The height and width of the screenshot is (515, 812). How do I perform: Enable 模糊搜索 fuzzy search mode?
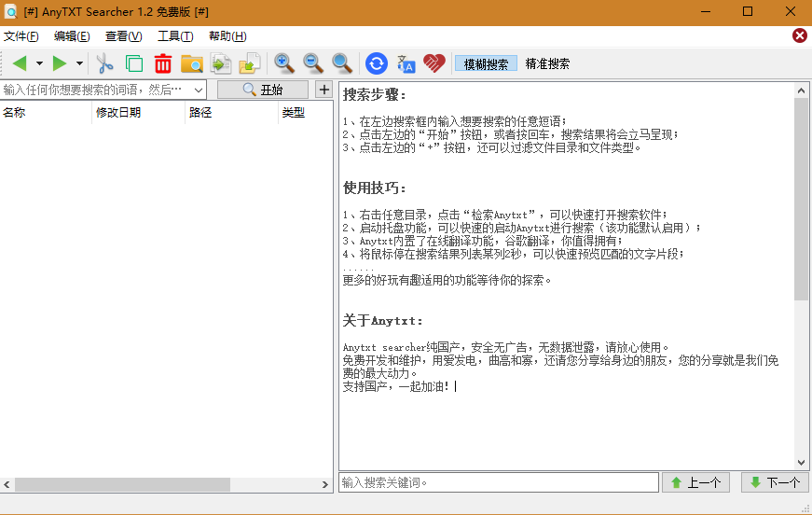tap(486, 64)
